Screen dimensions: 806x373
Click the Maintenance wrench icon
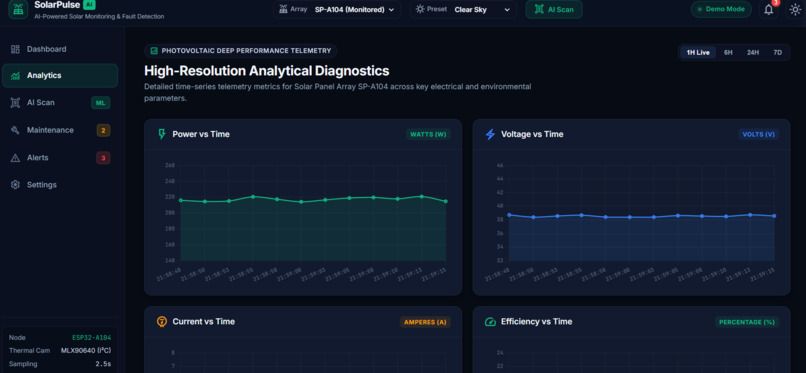(x=15, y=130)
